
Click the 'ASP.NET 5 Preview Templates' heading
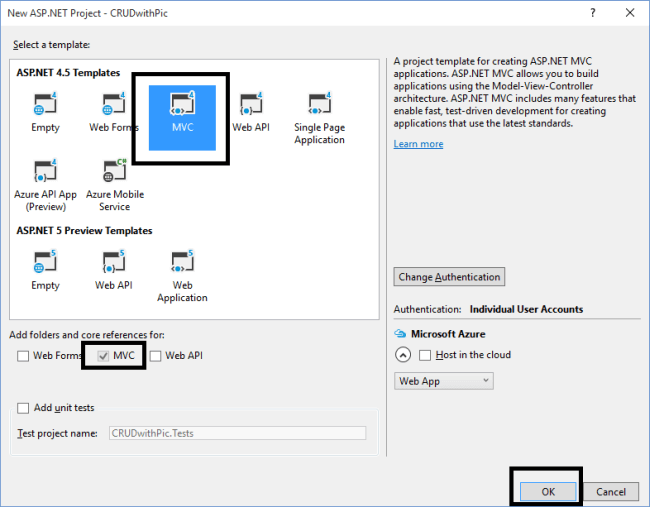click(84, 230)
